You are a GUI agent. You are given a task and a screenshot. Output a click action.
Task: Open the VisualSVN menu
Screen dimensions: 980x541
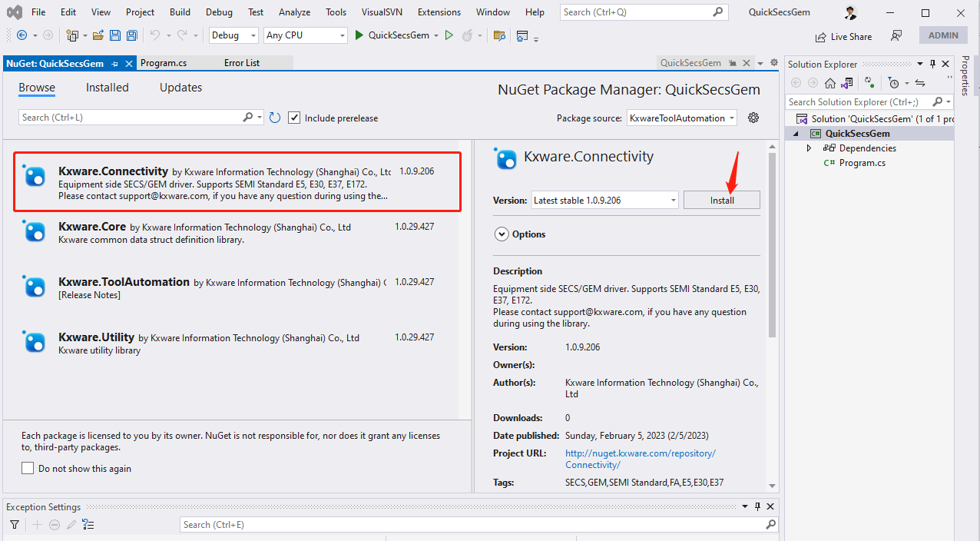[382, 12]
